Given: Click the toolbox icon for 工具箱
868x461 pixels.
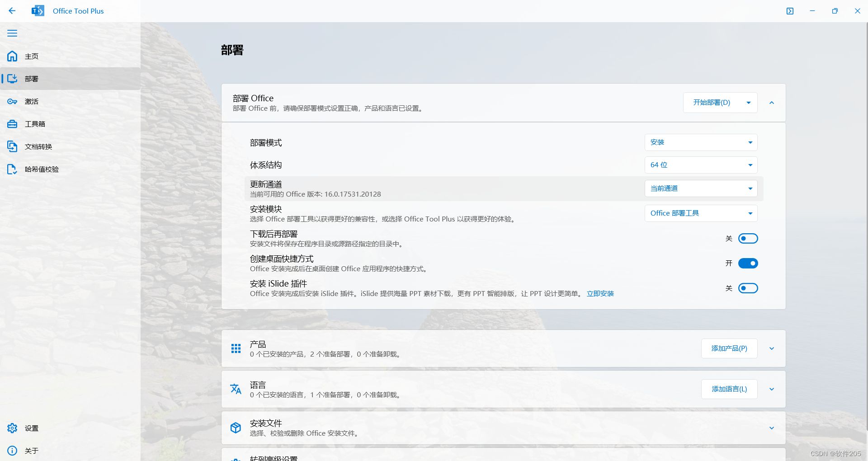Looking at the screenshot, I should [x=12, y=124].
